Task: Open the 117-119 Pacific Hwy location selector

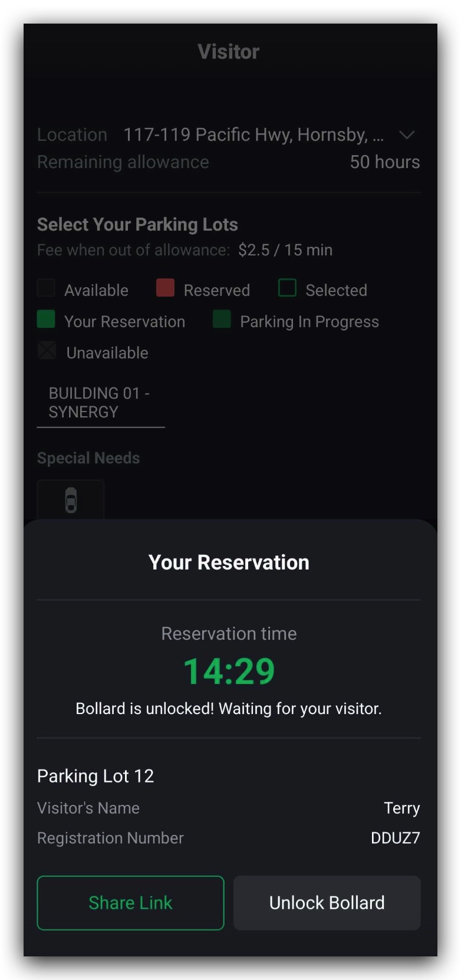Action: 253,135
